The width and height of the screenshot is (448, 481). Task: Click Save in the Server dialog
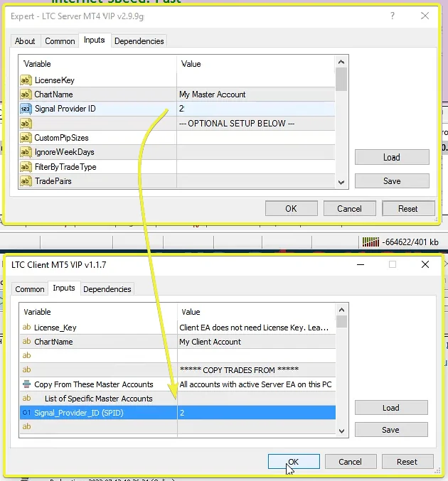[392, 181]
